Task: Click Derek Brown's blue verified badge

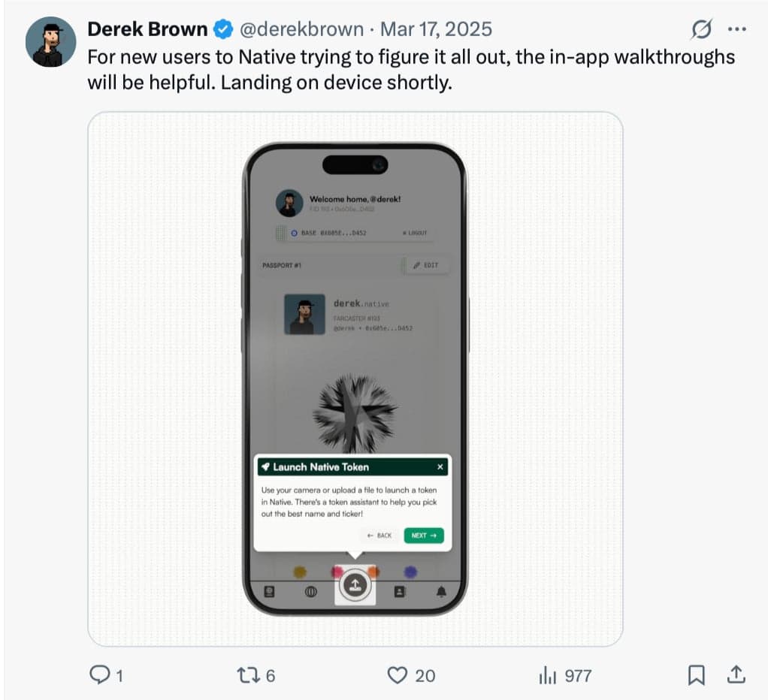Action: click(x=222, y=29)
